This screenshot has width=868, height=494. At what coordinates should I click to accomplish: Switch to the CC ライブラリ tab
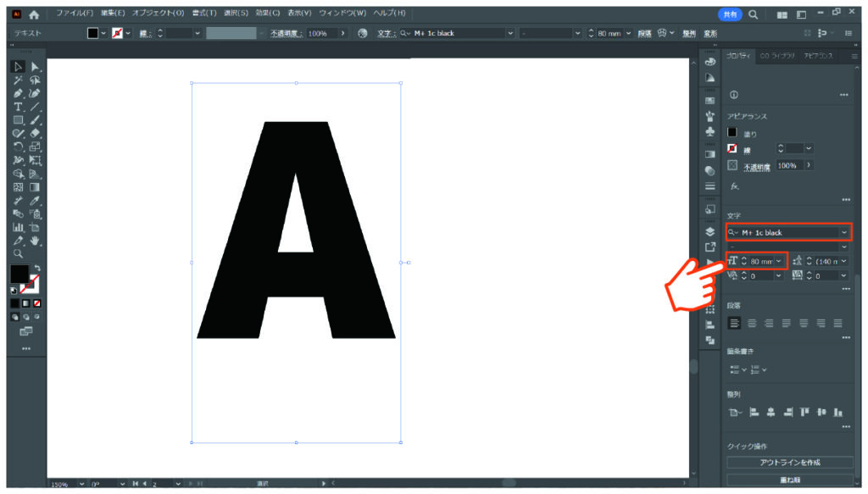[x=777, y=56]
